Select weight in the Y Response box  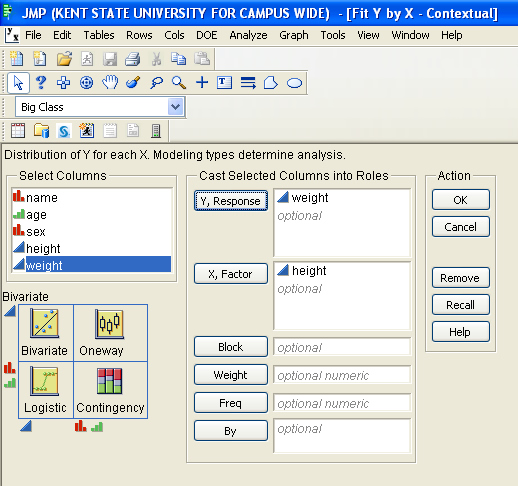point(303,198)
